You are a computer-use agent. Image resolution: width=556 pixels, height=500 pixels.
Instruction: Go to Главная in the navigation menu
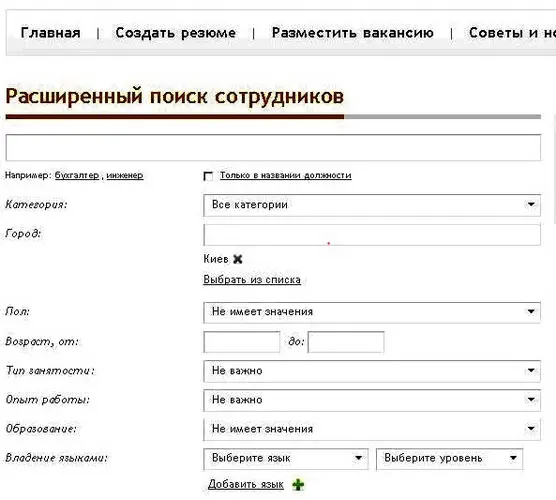[x=50, y=33]
